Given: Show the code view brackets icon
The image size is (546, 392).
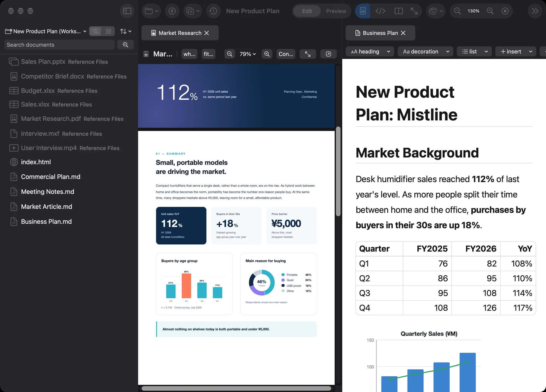Looking at the screenshot, I should [x=380, y=11].
